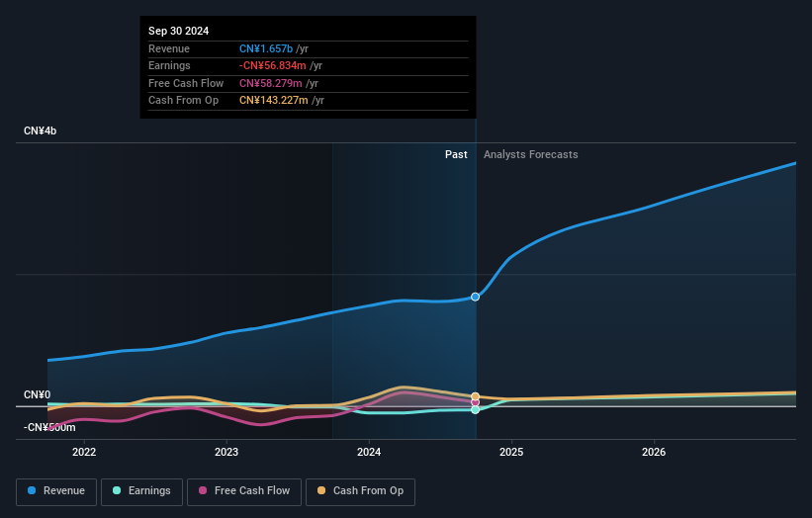
Task: Click the CN¥4b y-axis label
Action: point(40,130)
